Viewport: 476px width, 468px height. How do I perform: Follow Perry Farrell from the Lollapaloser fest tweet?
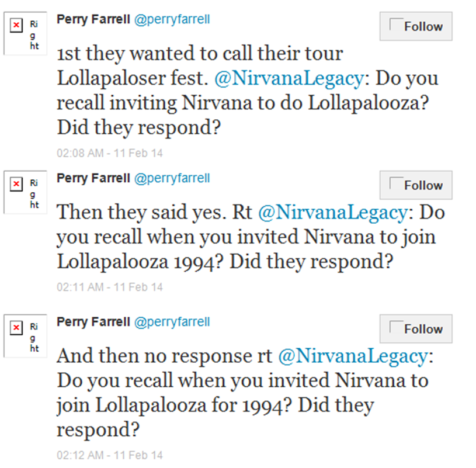click(415, 26)
